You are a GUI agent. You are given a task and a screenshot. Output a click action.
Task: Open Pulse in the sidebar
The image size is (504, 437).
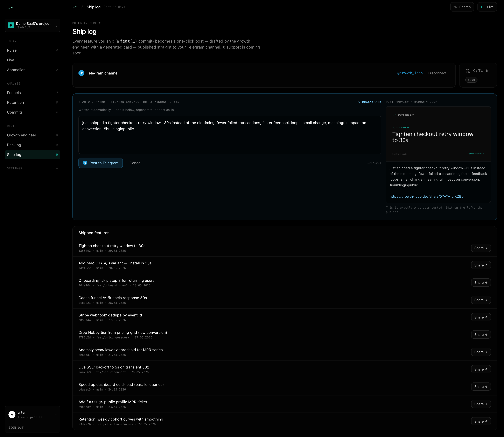click(x=32, y=50)
